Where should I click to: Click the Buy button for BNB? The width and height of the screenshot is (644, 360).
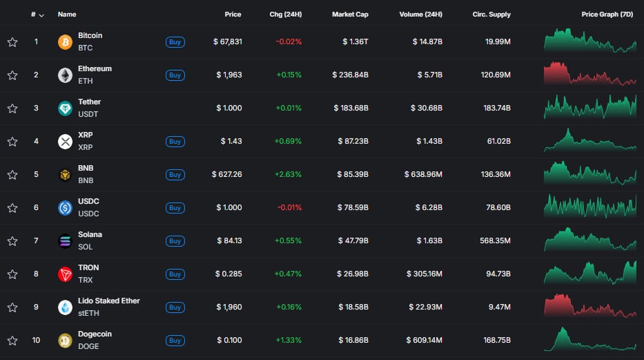point(175,175)
